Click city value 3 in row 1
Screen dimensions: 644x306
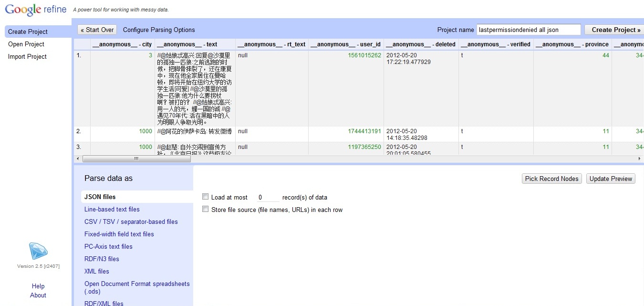click(150, 55)
